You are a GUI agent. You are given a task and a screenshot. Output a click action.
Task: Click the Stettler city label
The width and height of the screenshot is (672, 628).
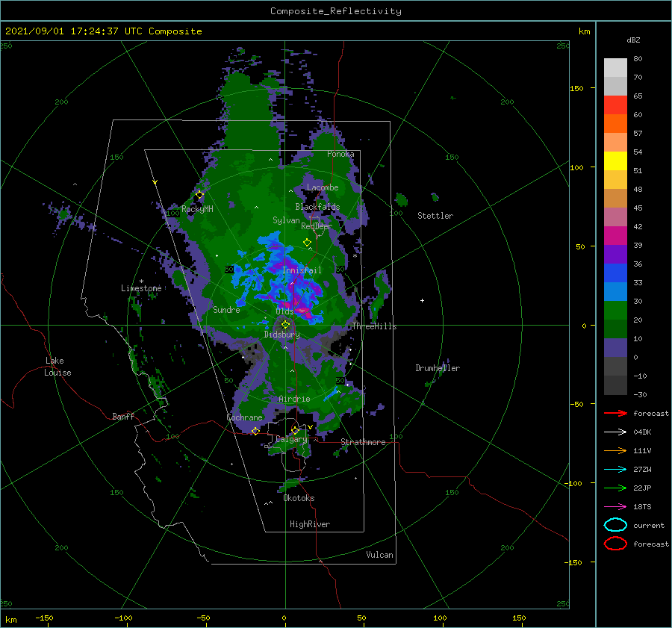(435, 216)
